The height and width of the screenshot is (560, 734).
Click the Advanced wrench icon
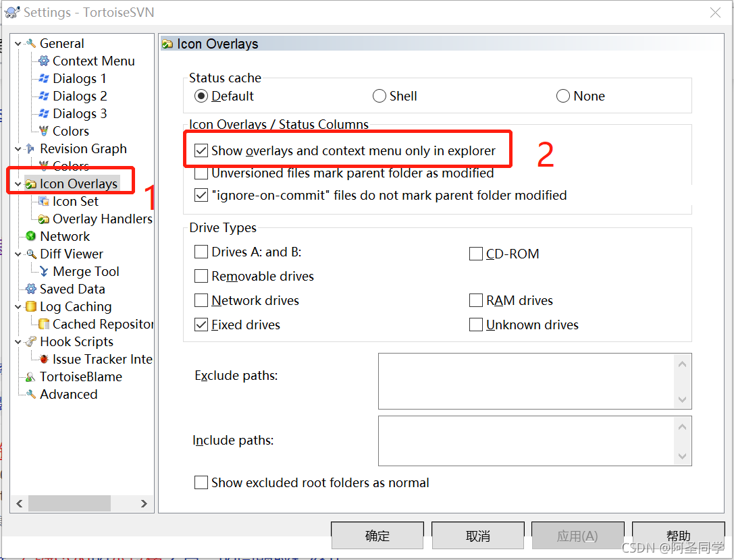31,395
